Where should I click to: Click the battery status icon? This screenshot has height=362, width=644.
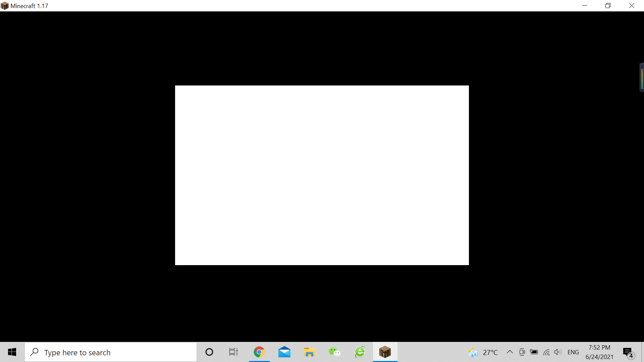tap(534, 352)
